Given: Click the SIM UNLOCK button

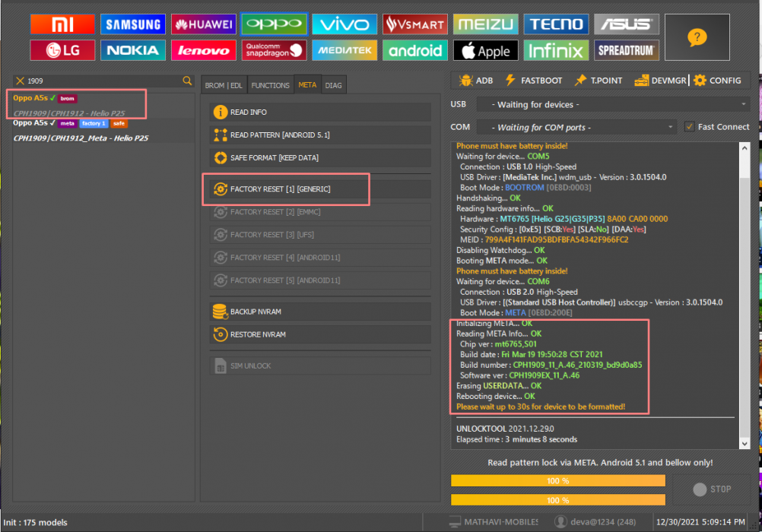Looking at the screenshot, I should tap(320, 366).
